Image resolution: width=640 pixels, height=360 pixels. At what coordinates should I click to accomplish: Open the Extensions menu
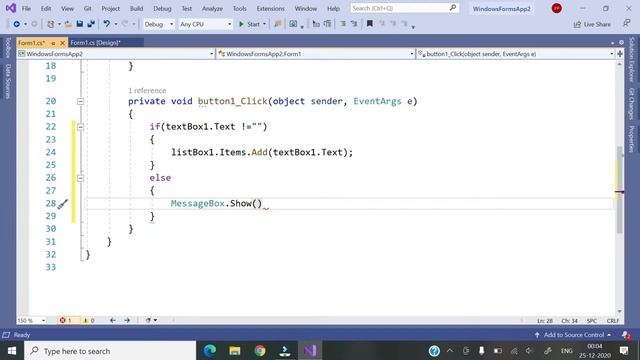(x=270, y=9)
